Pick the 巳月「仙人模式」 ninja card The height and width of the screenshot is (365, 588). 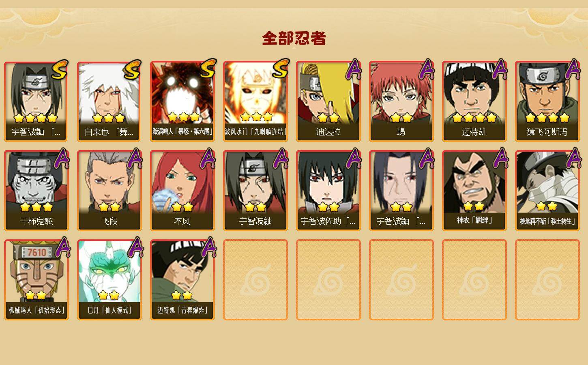[109, 280]
